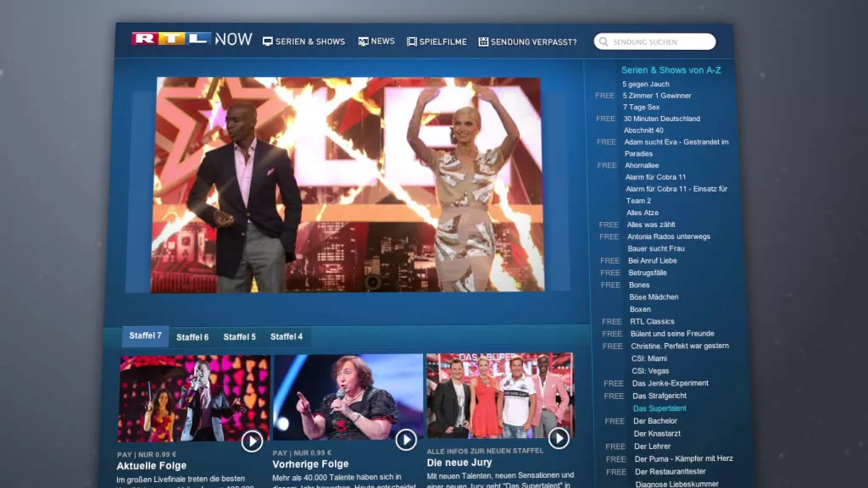Viewport: 868px width, 488px height.
Task: Open the Die neue Jury title link
Action: pyautogui.click(x=459, y=463)
